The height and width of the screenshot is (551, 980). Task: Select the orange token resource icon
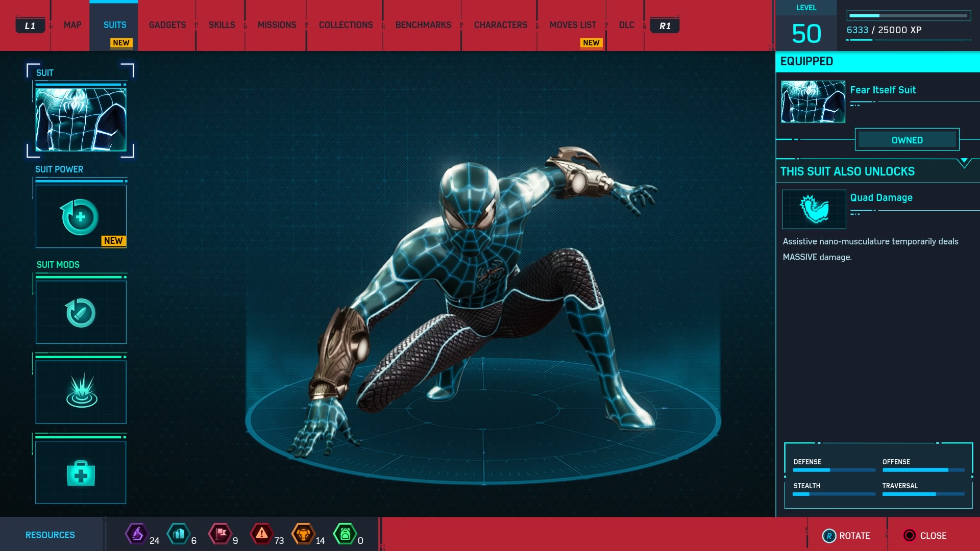point(304,535)
